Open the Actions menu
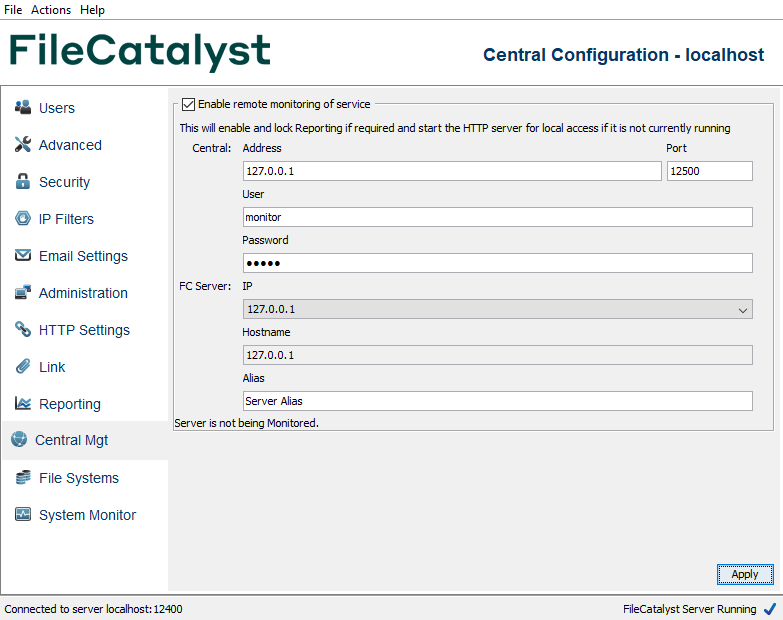The height and width of the screenshot is (620, 783). (51, 9)
